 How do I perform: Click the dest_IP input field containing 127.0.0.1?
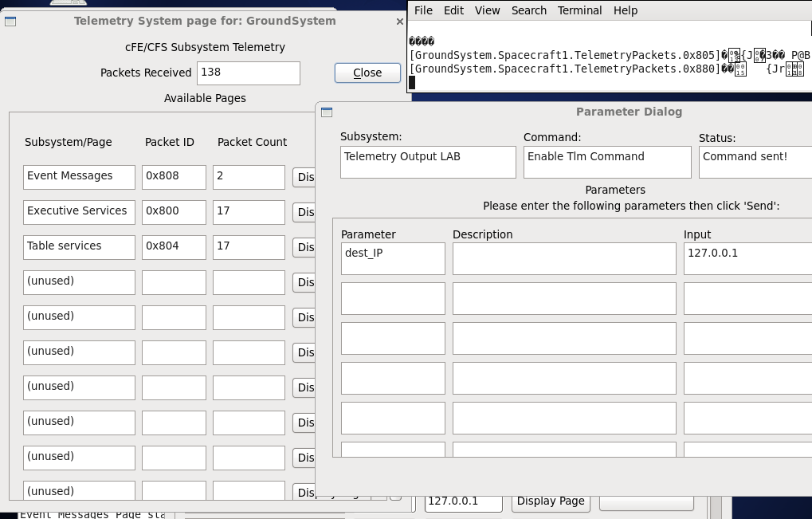click(x=747, y=258)
